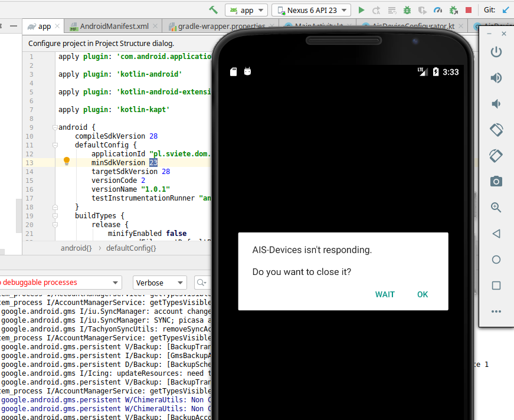Click the minifyEnabled false line
Viewport: 514px width, 420px height.
[147, 233]
